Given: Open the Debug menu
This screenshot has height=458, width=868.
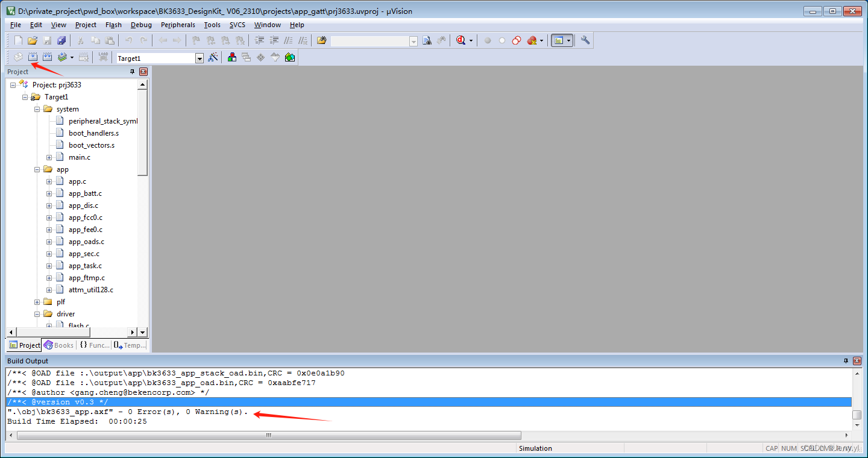Looking at the screenshot, I should point(141,25).
